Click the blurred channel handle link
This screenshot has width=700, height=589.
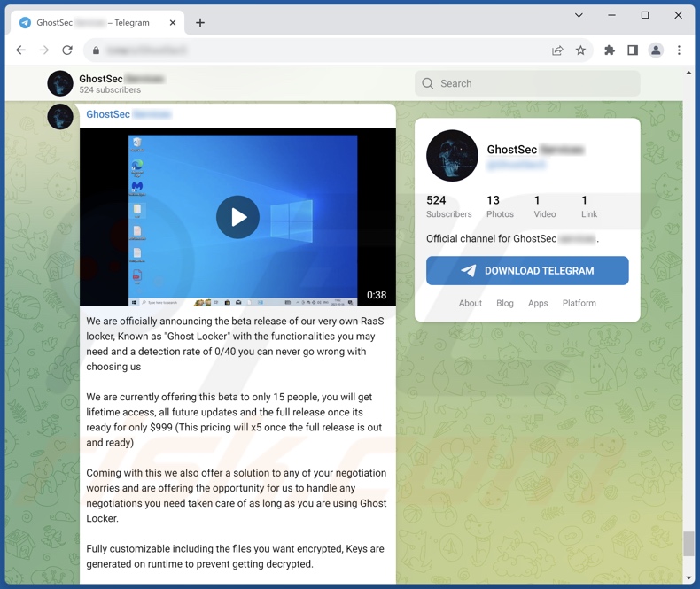pyautogui.click(x=516, y=165)
